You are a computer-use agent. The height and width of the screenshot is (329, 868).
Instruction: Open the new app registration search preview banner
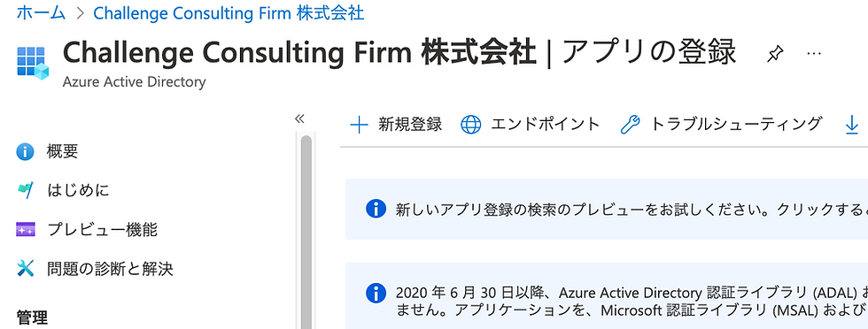click(607, 209)
